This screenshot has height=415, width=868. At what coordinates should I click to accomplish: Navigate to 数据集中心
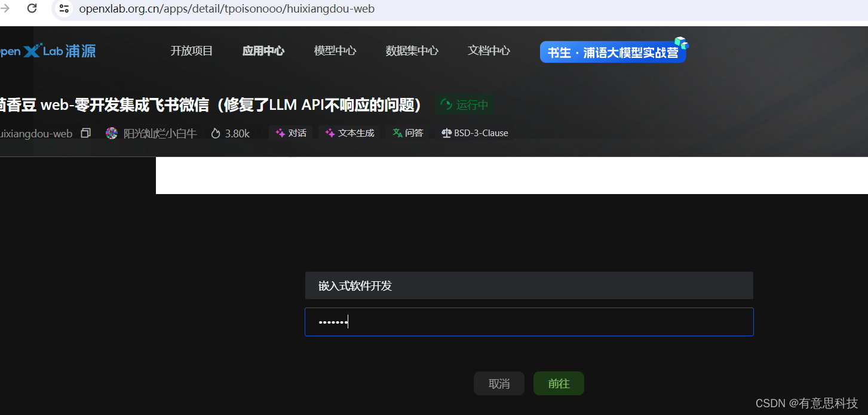(412, 51)
